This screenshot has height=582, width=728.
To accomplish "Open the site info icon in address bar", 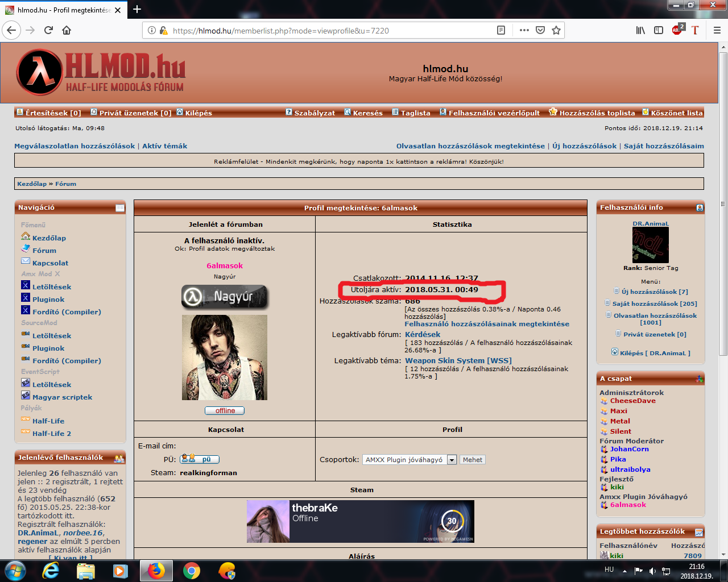I will (151, 30).
